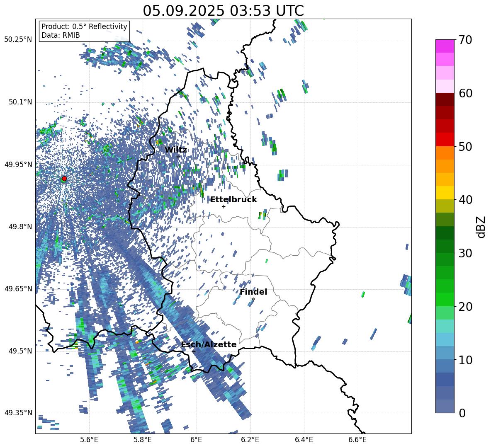Click the 'Data: RMIB' text

[61, 35]
